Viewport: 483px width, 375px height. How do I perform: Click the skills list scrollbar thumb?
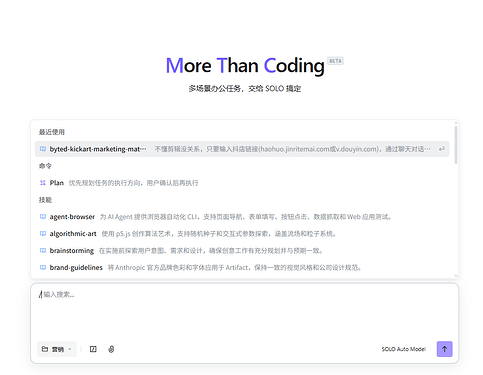[456, 145]
